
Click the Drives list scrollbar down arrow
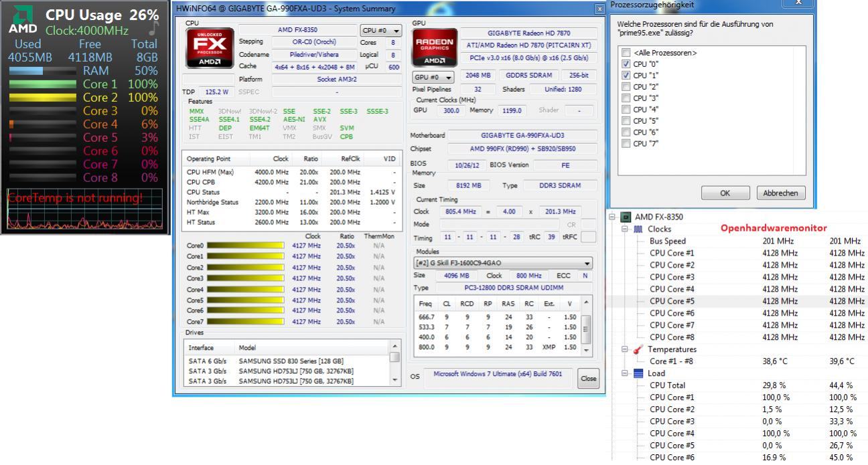394,381
